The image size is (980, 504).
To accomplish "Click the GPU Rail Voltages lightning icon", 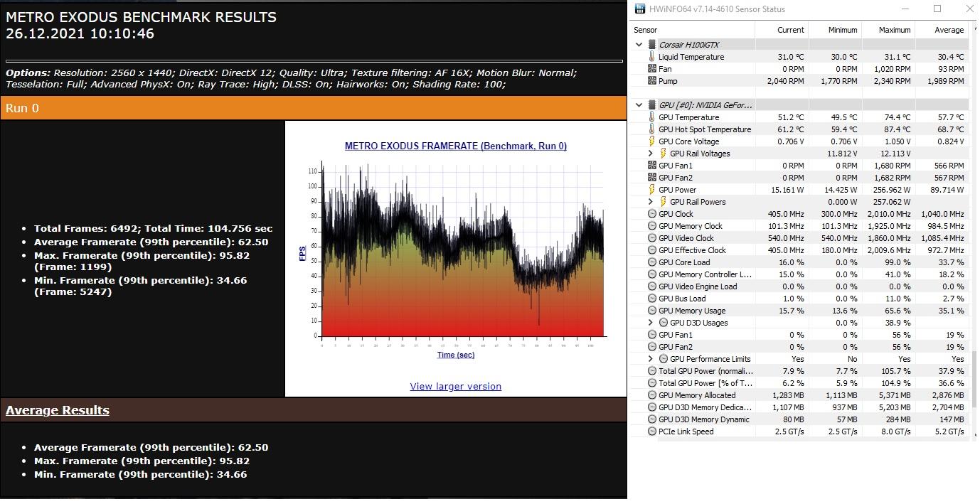I will (664, 154).
